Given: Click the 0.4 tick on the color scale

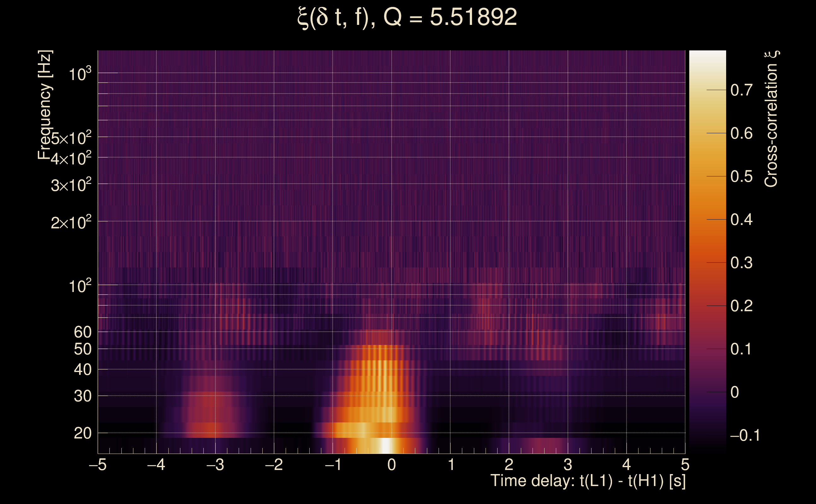Looking at the screenshot, I should 741,220.
